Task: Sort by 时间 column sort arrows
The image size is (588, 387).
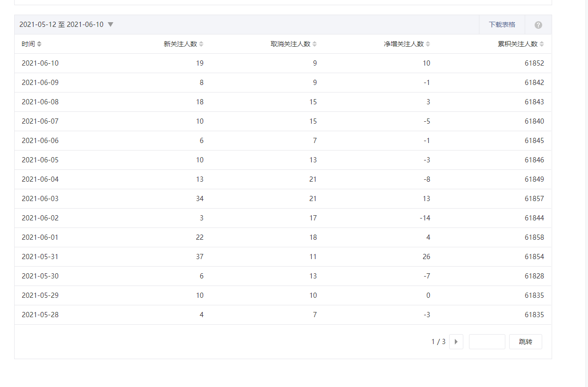Action: click(x=39, y=44)
